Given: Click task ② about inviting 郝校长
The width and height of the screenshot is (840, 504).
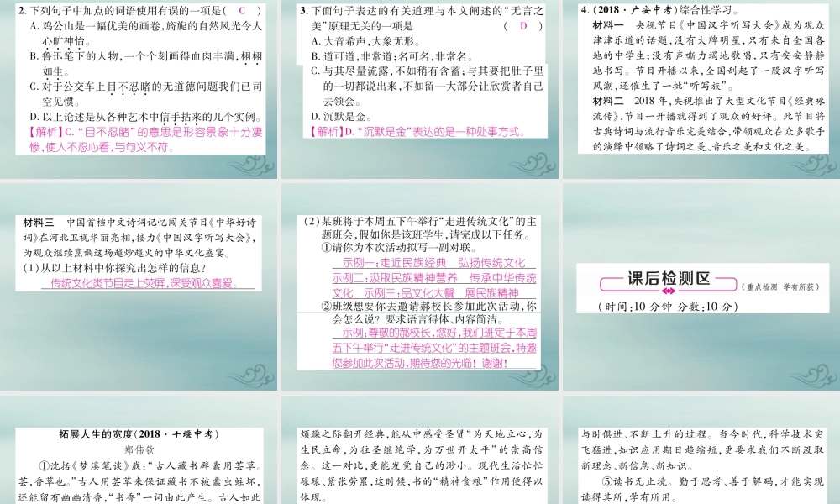Looking at the screenshot, I should (x=428, y=312).
